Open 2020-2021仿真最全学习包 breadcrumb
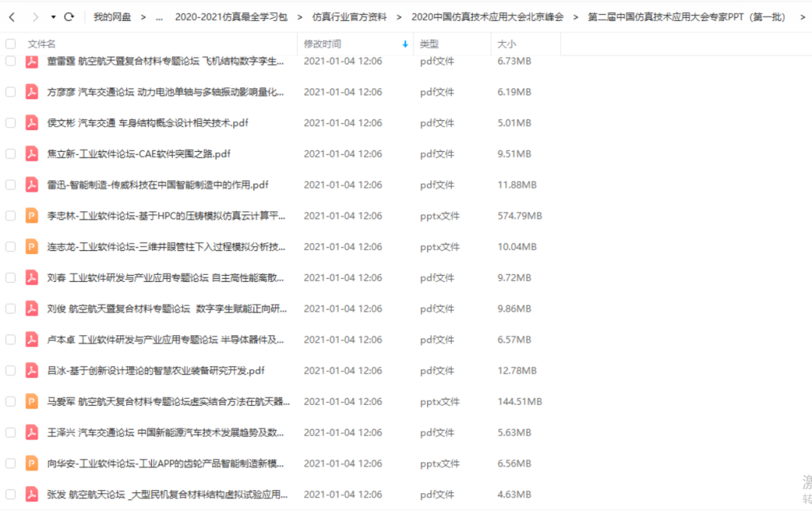 231,17
